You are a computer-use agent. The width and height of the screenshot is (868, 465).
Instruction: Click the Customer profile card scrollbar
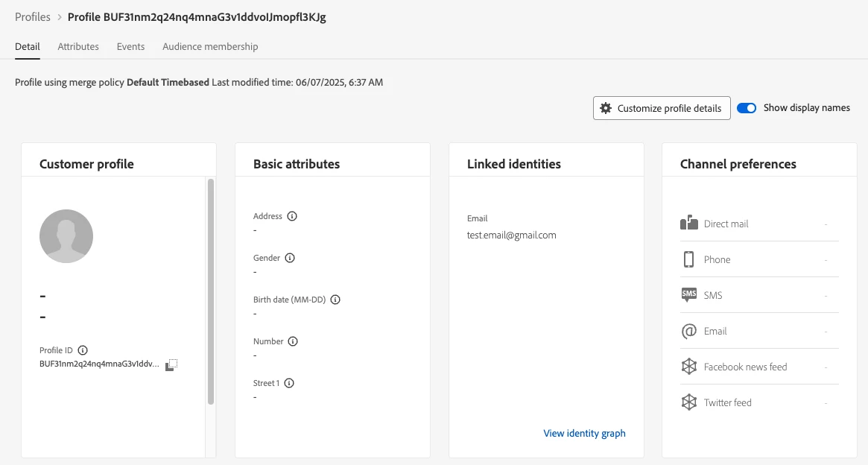[211, 291]
